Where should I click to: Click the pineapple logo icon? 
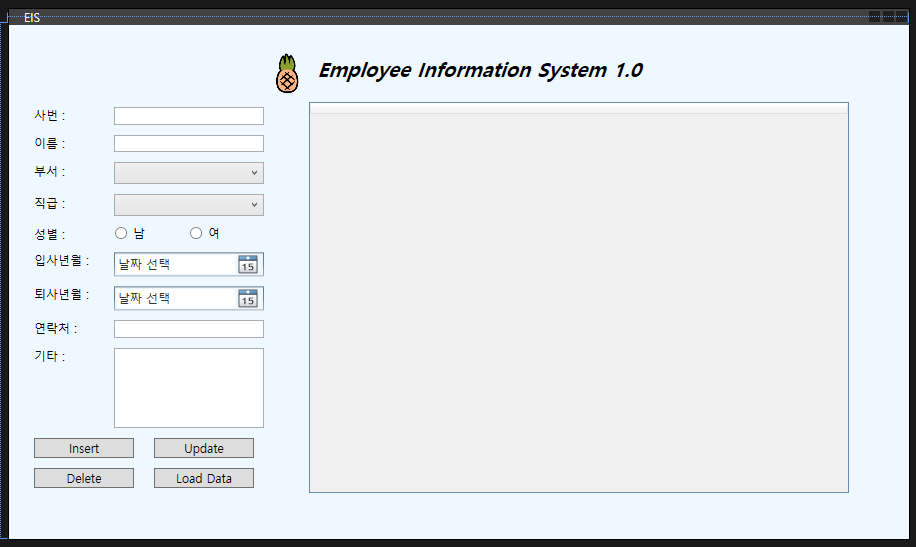point(287,74)
